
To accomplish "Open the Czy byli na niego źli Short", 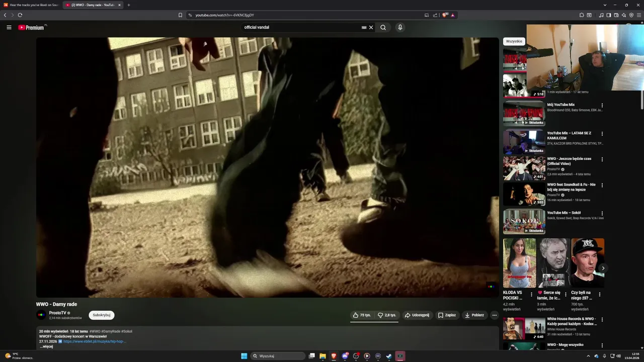I will tap(588, 262).
